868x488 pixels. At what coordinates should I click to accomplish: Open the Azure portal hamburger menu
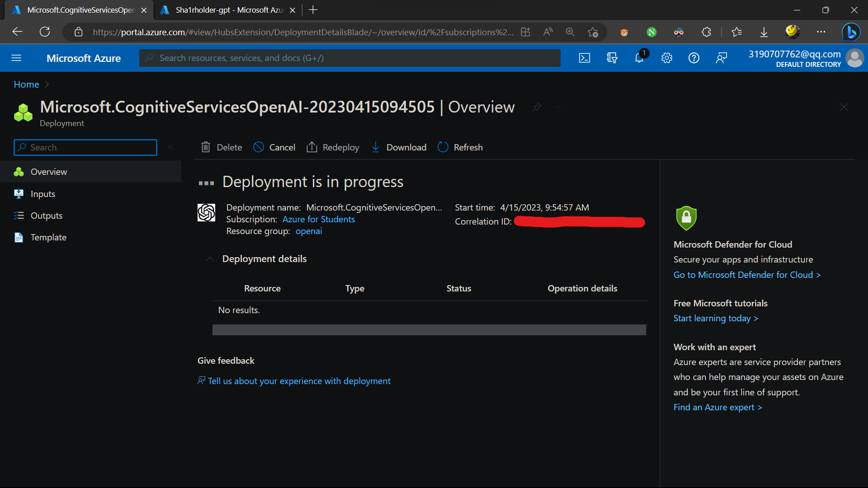[x=16, y=58]
